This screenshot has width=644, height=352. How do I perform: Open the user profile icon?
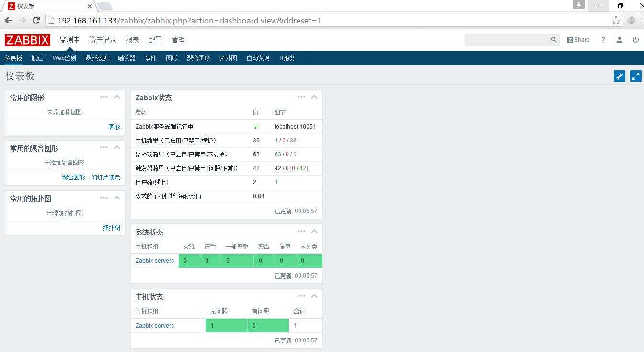coord(619,40)
